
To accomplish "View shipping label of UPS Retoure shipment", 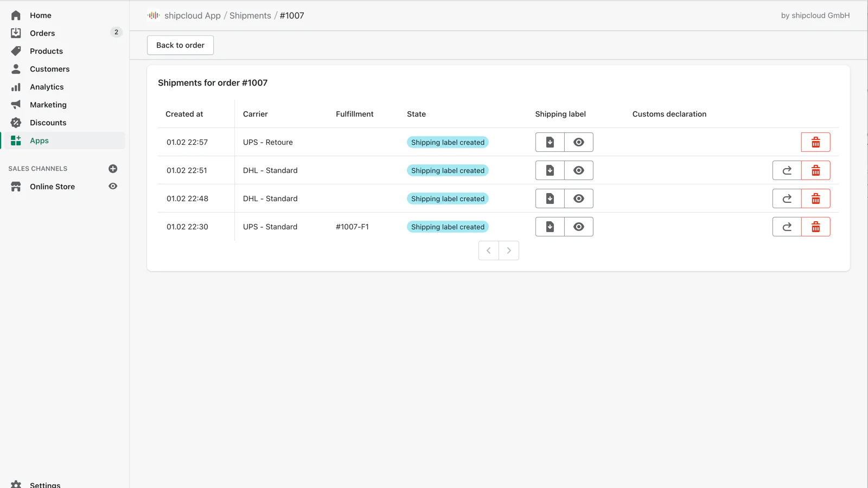I will tap(578, 142).
